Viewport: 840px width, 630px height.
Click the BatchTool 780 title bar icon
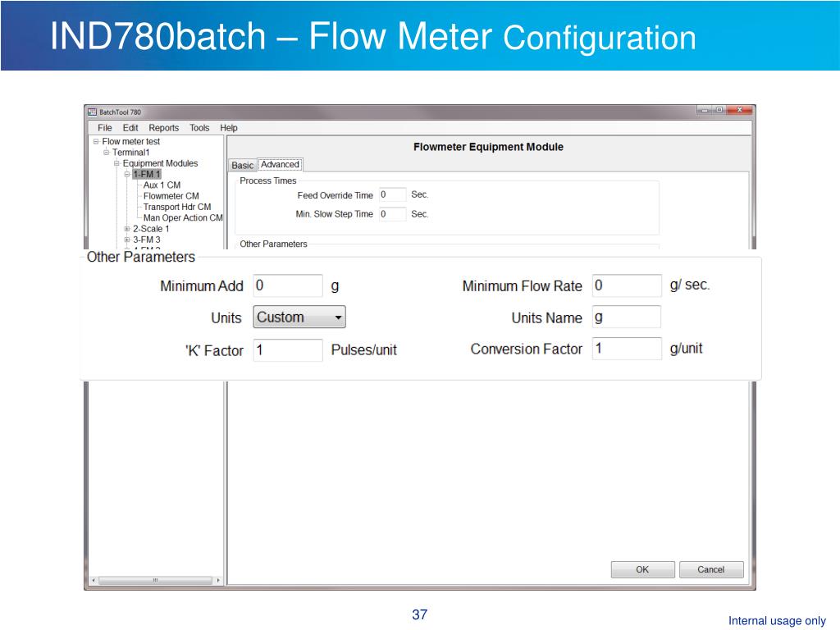(92, 112)
